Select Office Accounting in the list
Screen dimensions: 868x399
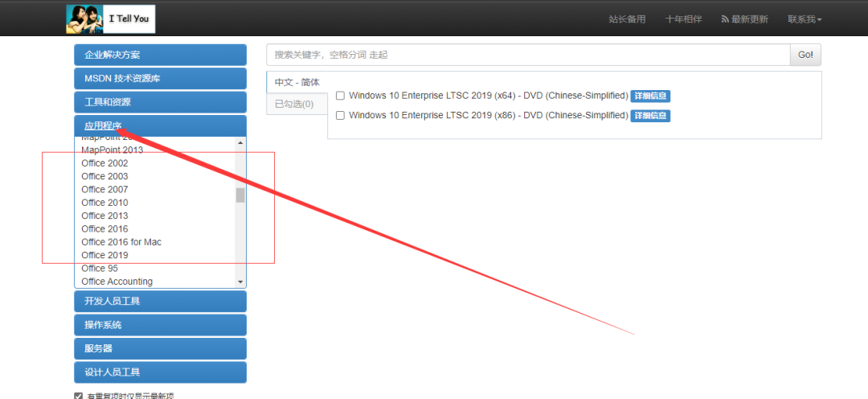(x=117, y=282)
